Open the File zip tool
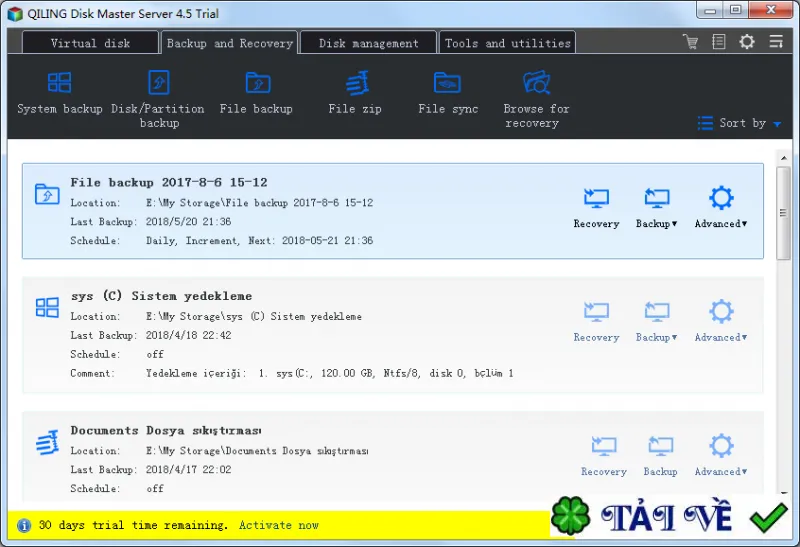 356,93
